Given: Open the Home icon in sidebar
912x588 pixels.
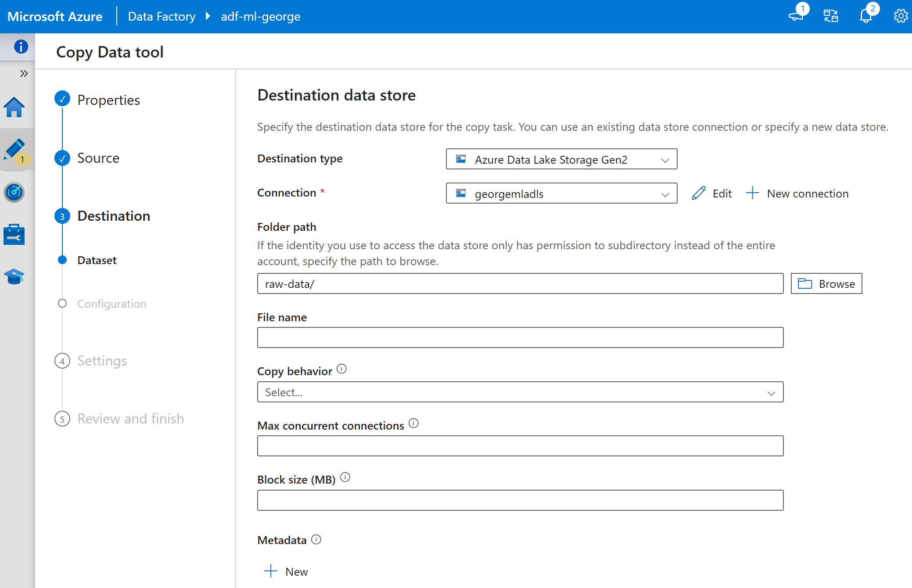Looking at the screenshot, I should pyautogui.click(x=14, y=107).
